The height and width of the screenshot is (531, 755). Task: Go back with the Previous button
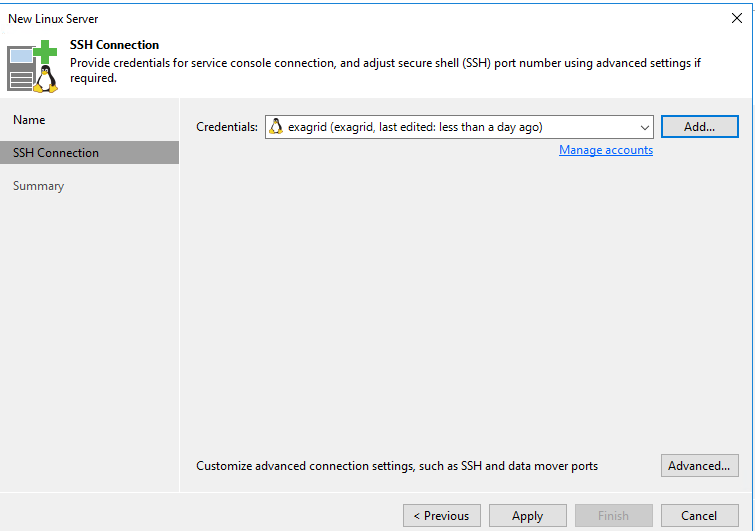(x=442, y=516)
